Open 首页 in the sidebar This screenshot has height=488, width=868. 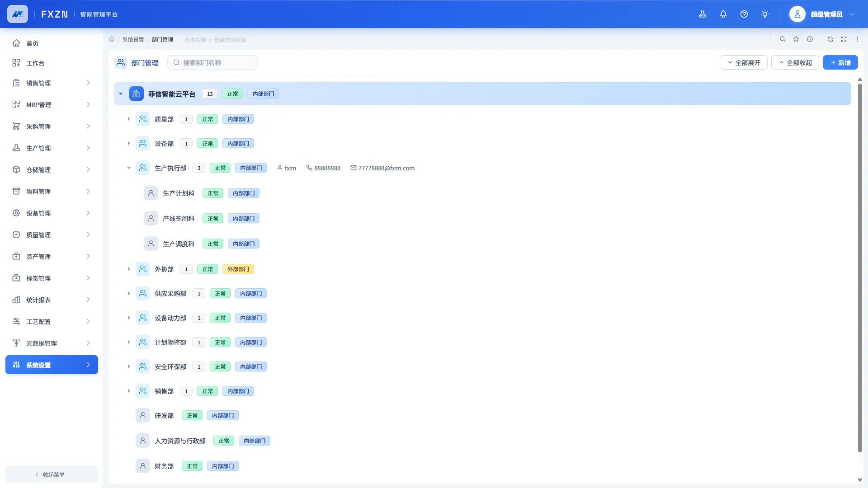click(x=52, y=43)
